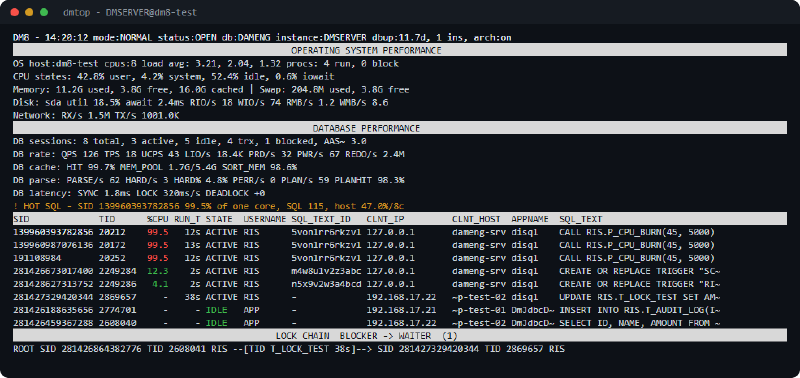This screenshot has width=800, height=378.
Task: Select the OPERATING SYSTEM PERFORMANCE header bar
Action: pyautogui.click(x=400, y=51)
